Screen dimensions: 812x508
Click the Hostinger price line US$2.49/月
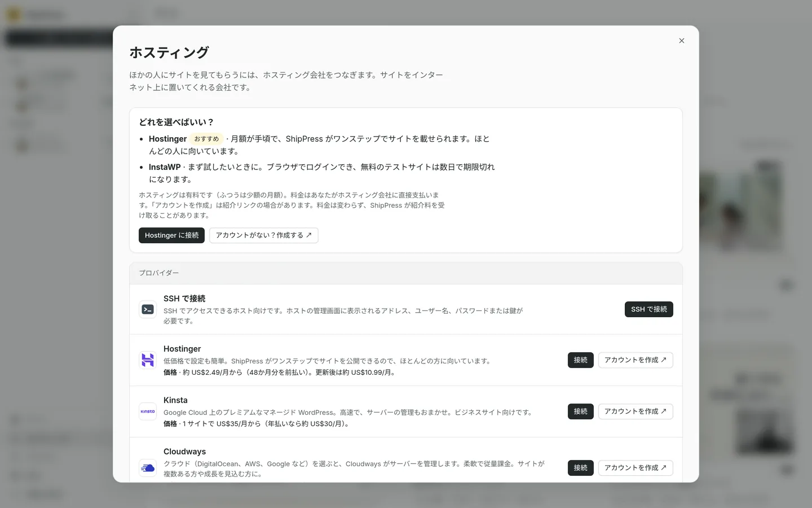tap(280, 373)
